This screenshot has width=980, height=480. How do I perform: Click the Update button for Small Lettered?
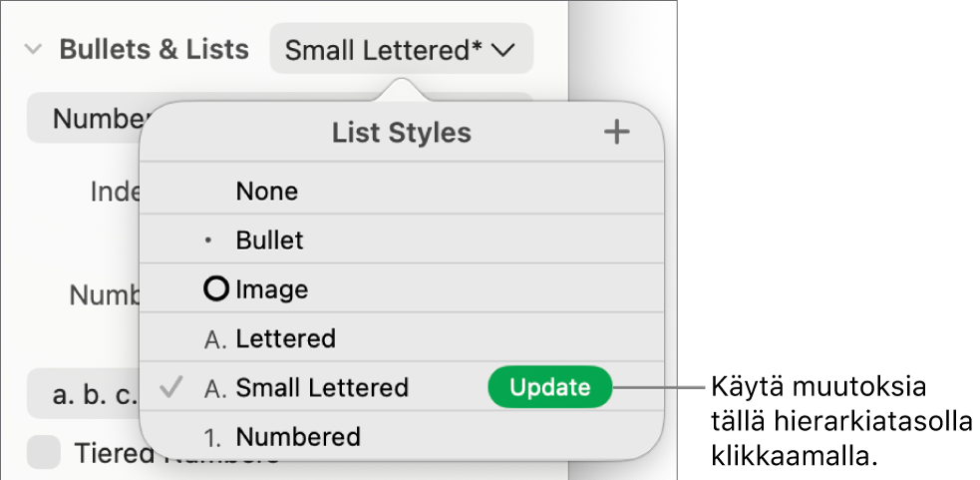click(550, 387)
